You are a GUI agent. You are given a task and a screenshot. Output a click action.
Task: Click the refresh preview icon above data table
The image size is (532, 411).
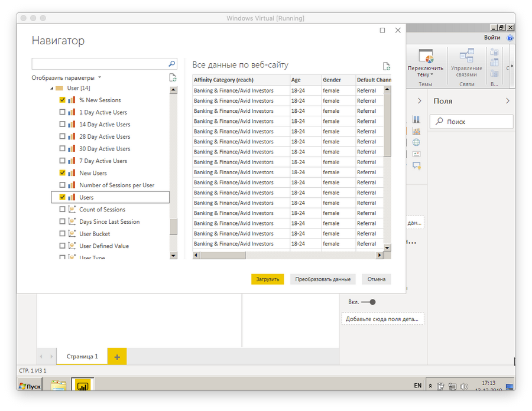pyautogui.click(x=387, y=66)
